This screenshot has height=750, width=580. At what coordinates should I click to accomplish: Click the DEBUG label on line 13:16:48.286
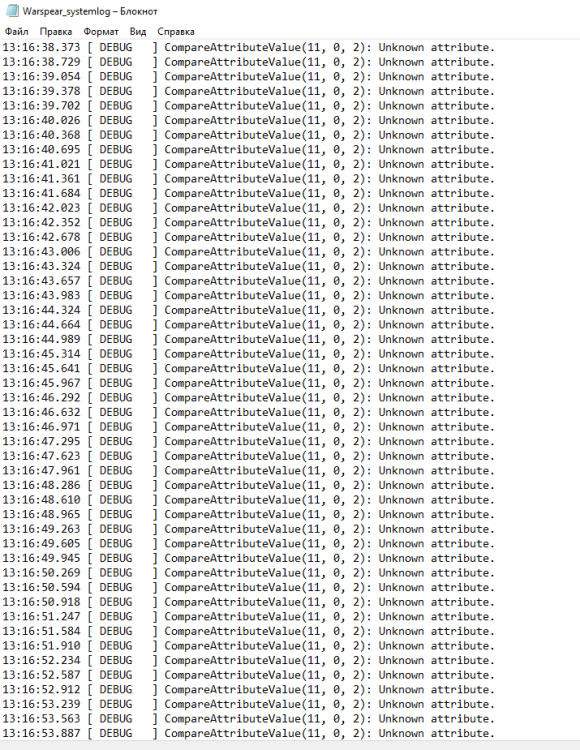tap(116, 485)
